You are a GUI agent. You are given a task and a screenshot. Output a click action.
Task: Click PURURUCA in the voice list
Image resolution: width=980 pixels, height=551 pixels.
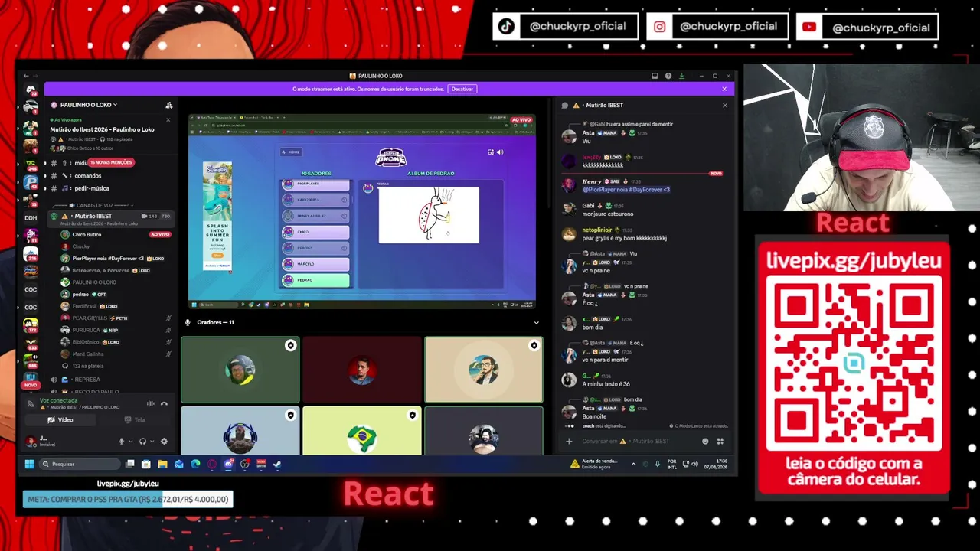(x=86, y=330)
